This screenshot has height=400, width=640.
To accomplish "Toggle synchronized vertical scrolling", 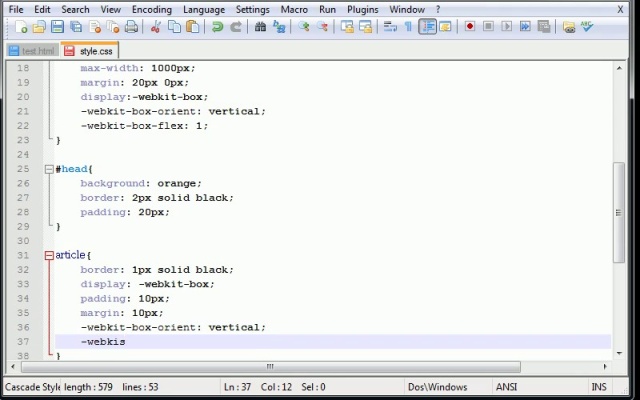I will pos(347,27).
